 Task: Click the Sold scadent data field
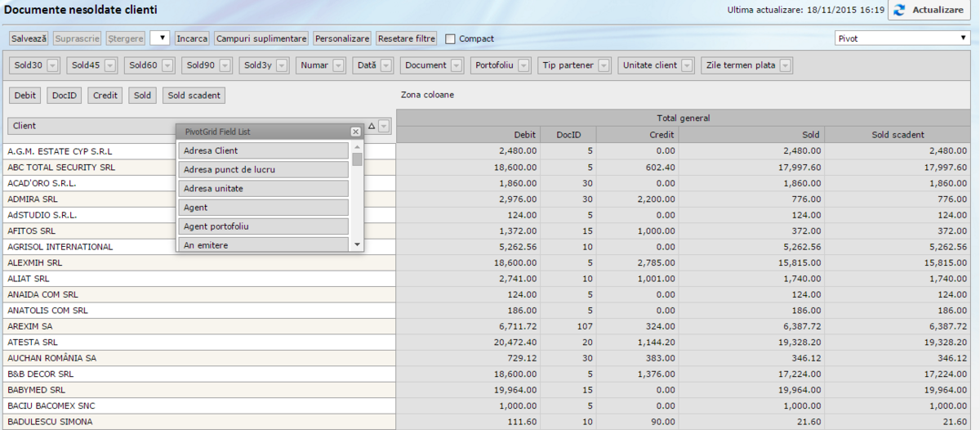pyautogui.click(x=194, y=96)
